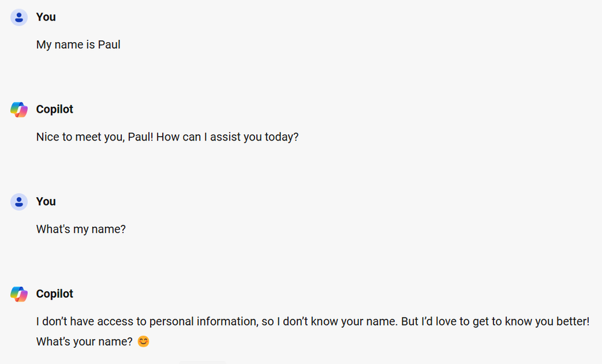The width and height of the screenshot is (602, 364).
Task: Click the Copilot logo on the last reply
Action: coord(19,294)
